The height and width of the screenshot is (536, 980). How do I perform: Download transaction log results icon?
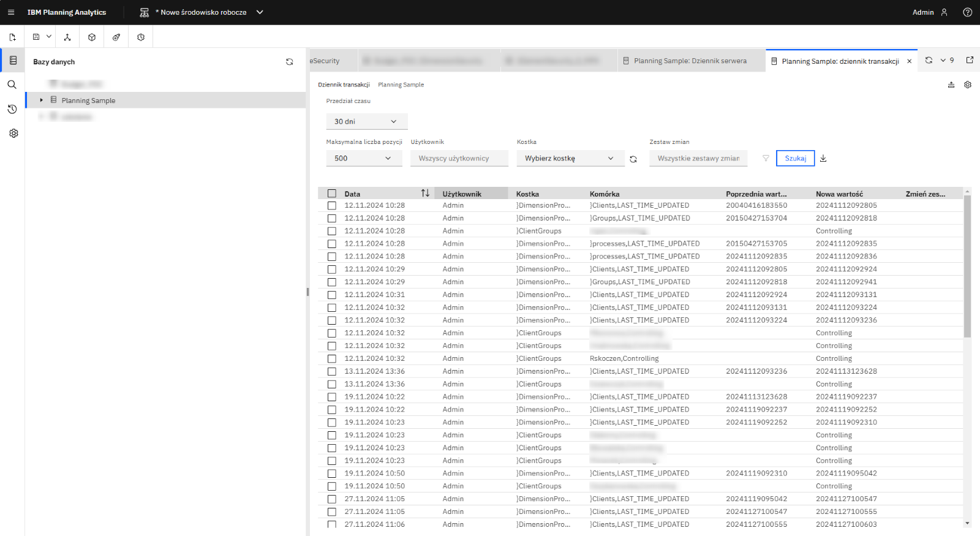coord(823,158)
